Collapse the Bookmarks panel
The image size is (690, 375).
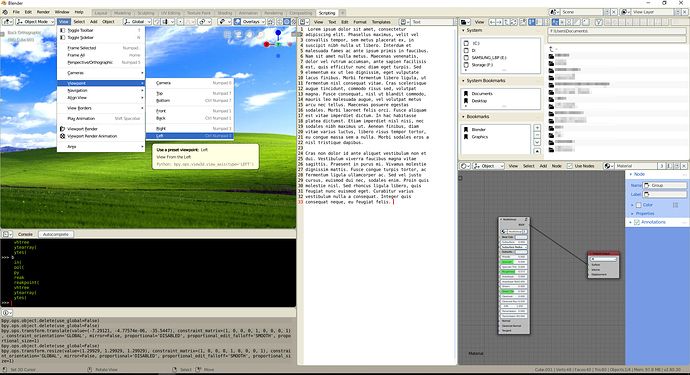click(x=463, y=117)
